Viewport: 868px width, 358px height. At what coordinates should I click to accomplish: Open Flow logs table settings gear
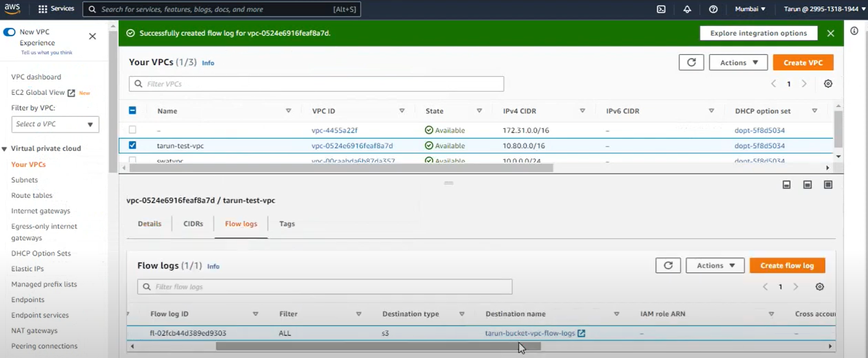[x=820, y=287]
